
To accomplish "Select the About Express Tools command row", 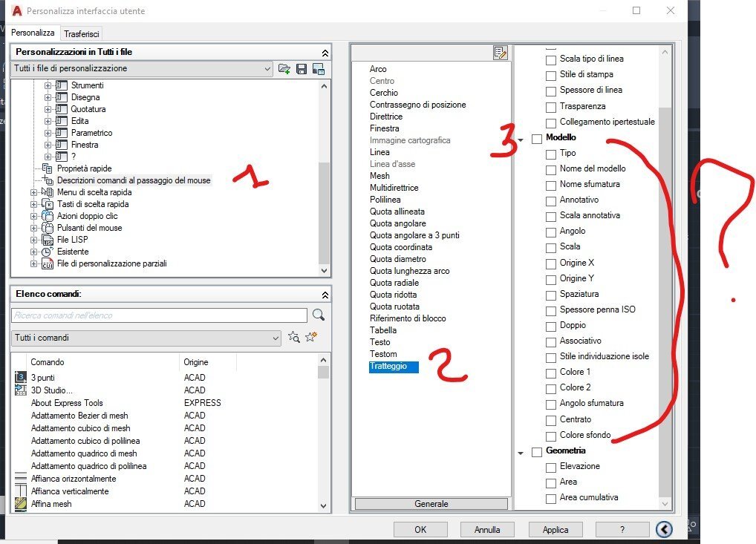I will (166, 403).
